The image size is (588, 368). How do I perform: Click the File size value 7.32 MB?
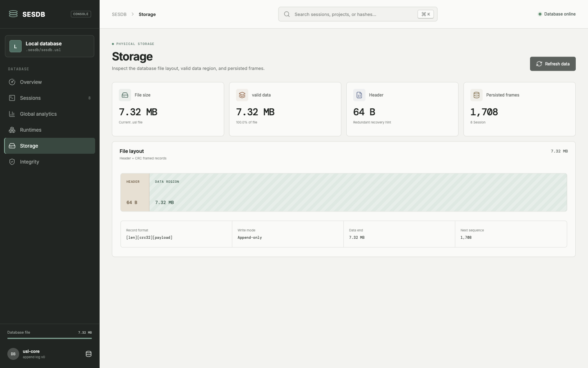(138, 112)
